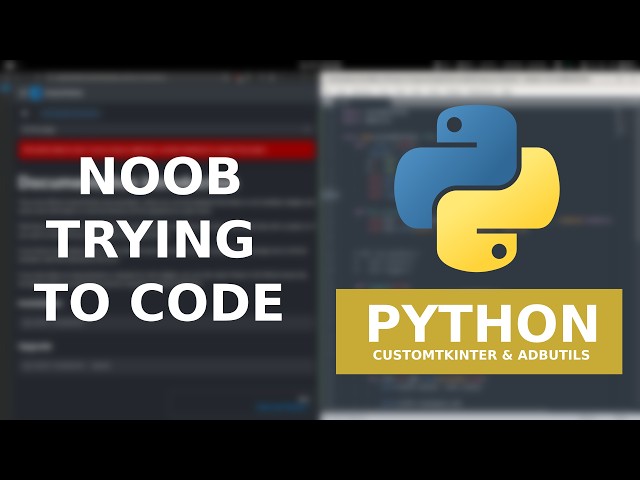Click the "PYTHON" title text
640x480 pixels.
pyautogui.click(x=482, y=324)
